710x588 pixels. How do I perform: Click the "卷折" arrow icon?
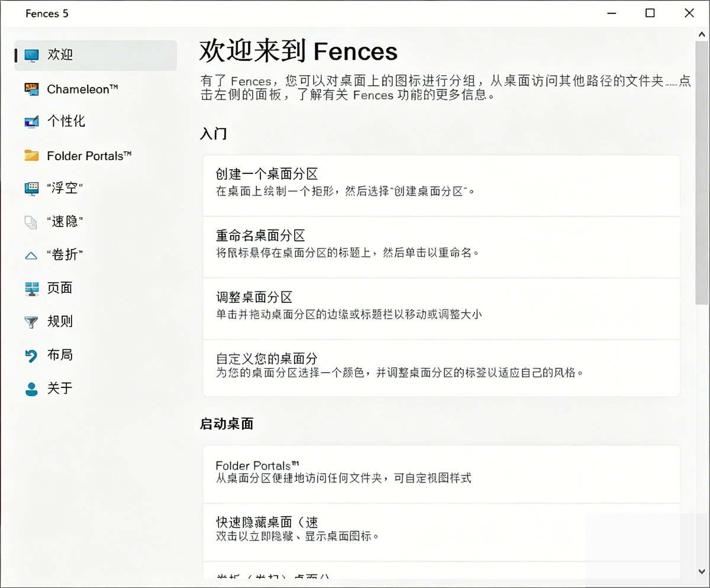(31, 256)
